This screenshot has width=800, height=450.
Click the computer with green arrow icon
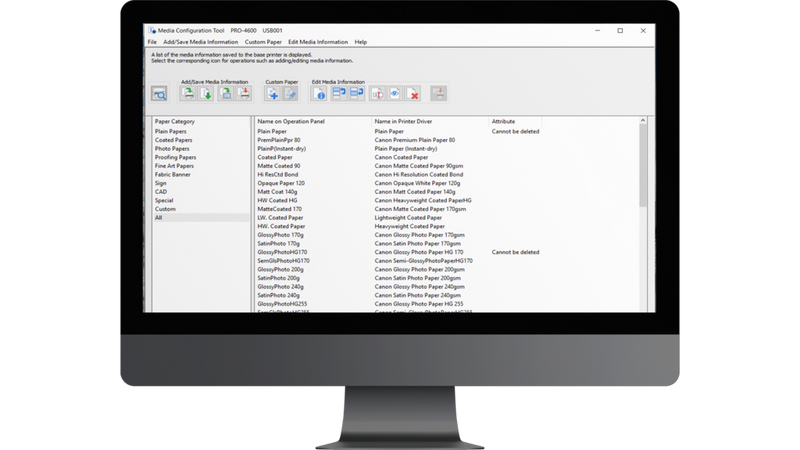226,93
